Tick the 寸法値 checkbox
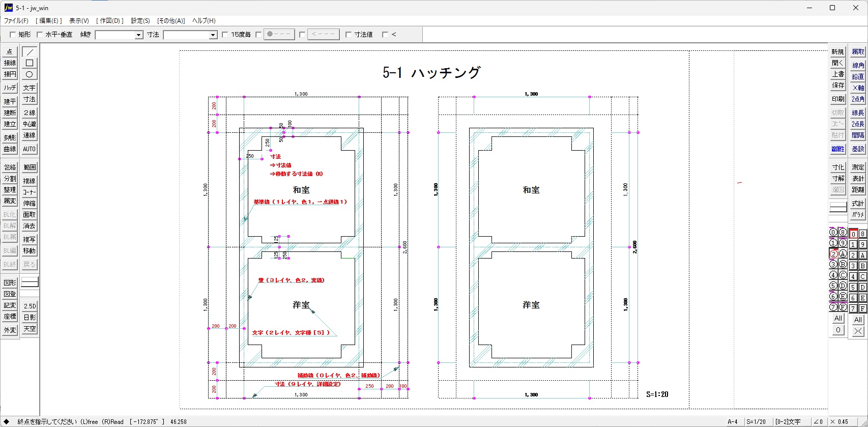The width and height of the screenshot is (868, 427). 349,35
